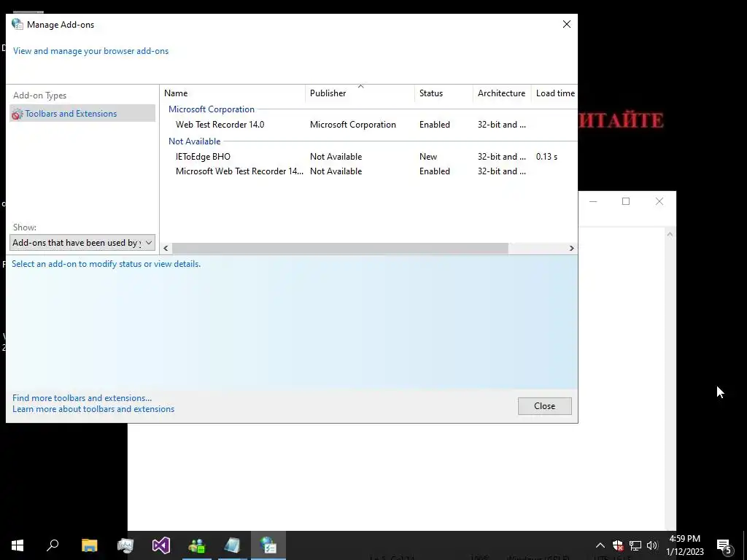The height and width of the screenshot is (560, 747).
Task: Click the Manage Add-ons title bar icon
Action: pos(18,24)
